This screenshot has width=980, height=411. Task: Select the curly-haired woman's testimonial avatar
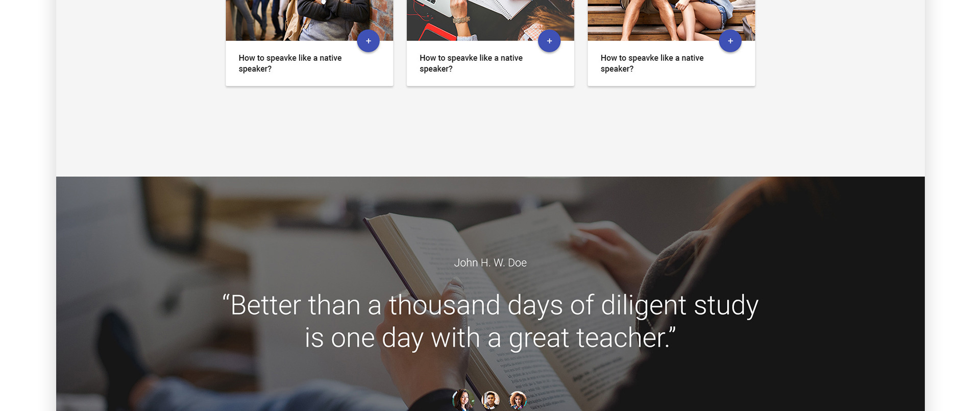click(x=518, y=400)
